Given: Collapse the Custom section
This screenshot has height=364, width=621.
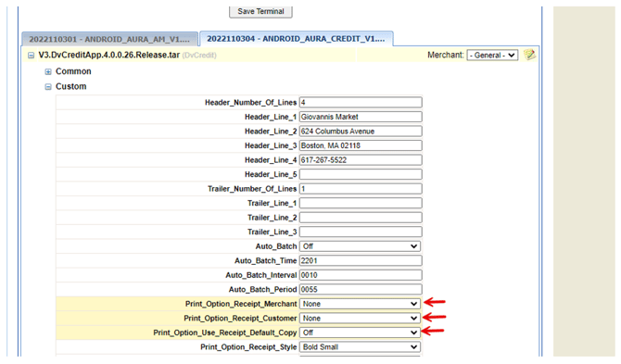Looking at the screenshot, I should coord(48,87).
